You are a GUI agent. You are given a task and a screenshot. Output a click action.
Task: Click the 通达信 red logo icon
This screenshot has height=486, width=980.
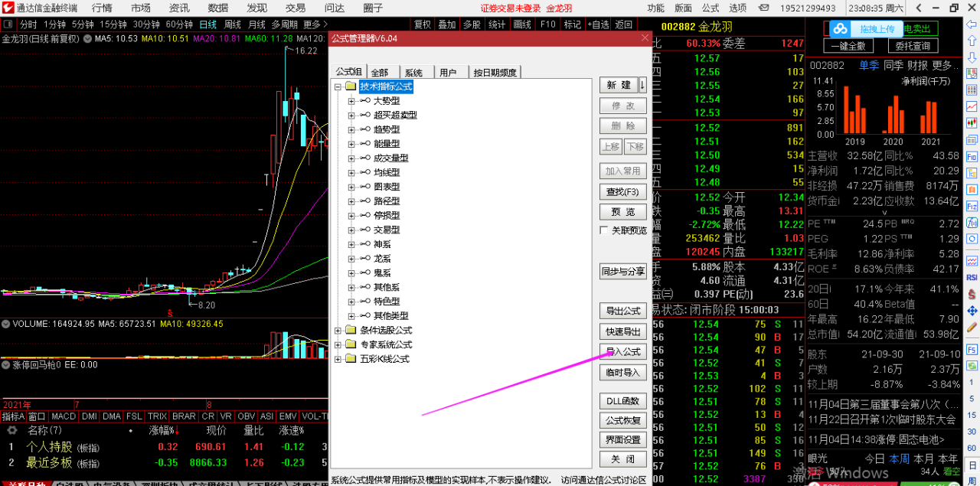tap(7, 8)
